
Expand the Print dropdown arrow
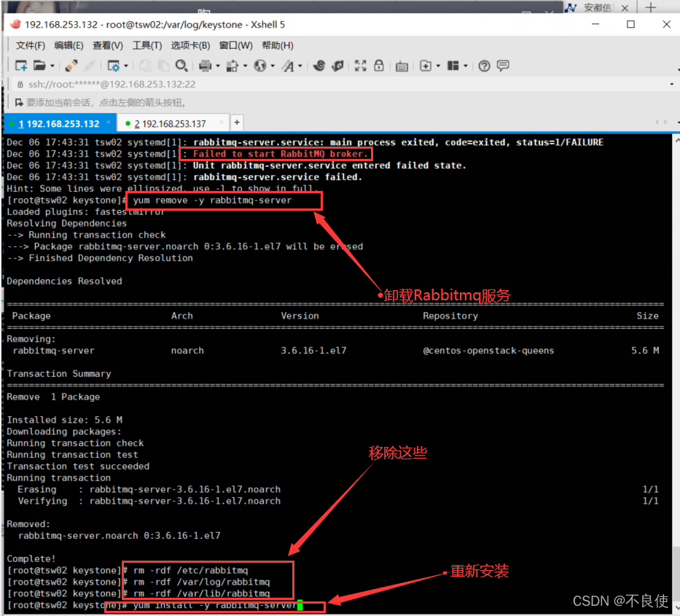218,66
